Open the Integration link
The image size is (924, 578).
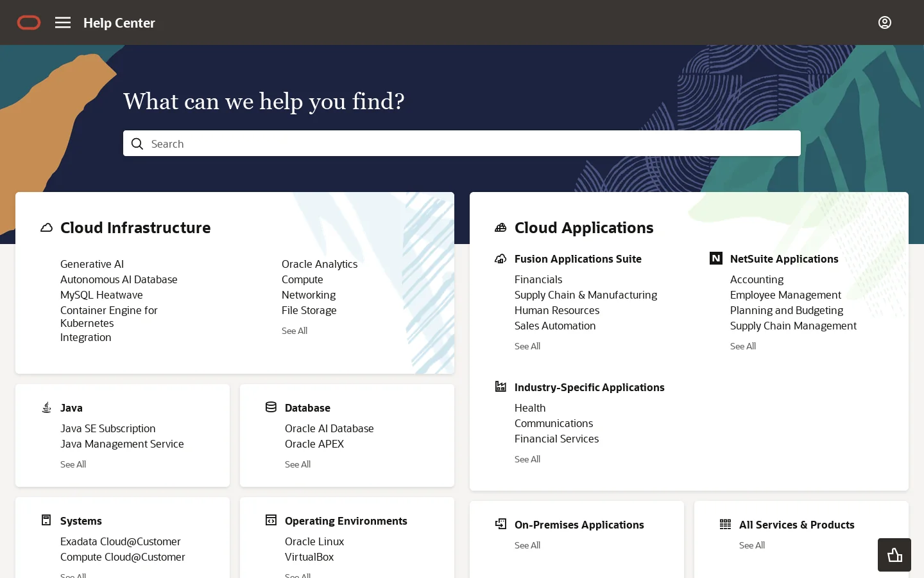tap(85, 337)
